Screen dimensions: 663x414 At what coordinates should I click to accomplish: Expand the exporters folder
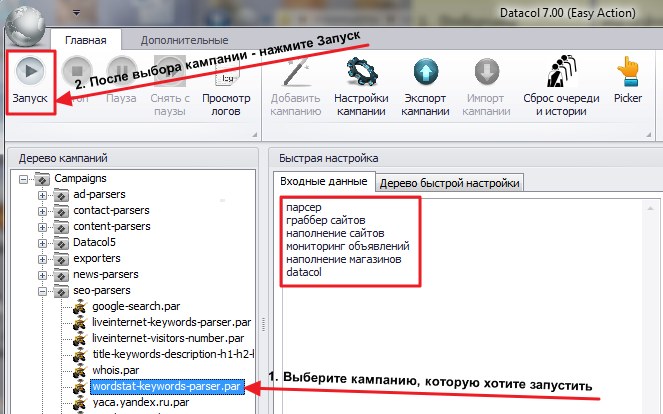[42, 259]
